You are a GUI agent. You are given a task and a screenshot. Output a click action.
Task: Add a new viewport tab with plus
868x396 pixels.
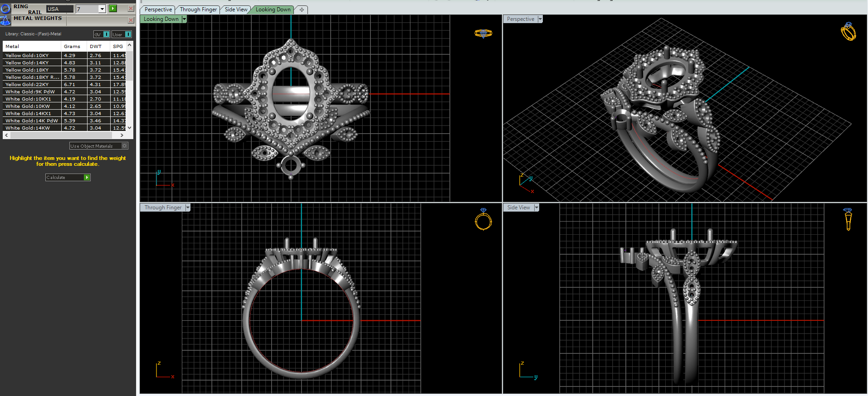[x=302, y=10]
